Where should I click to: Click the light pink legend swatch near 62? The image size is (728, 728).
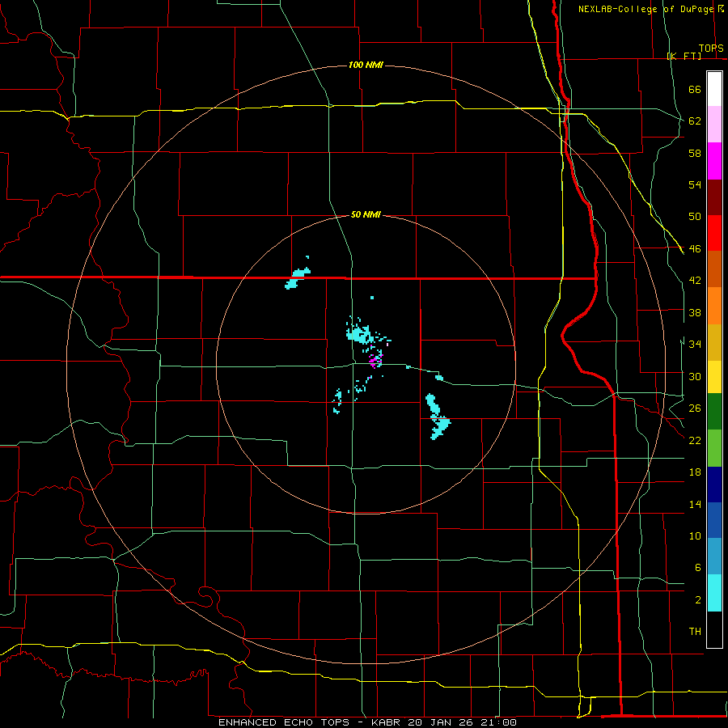pos(714,124)
